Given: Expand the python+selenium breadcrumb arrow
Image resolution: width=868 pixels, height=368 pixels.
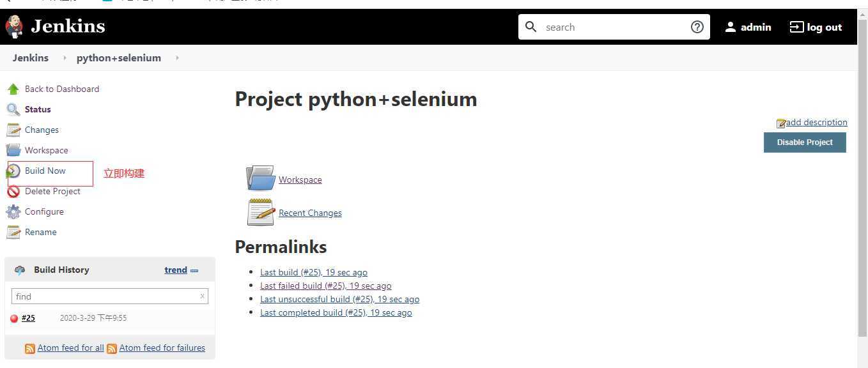Looking at the screenshot, I should [x=177, y=58].
